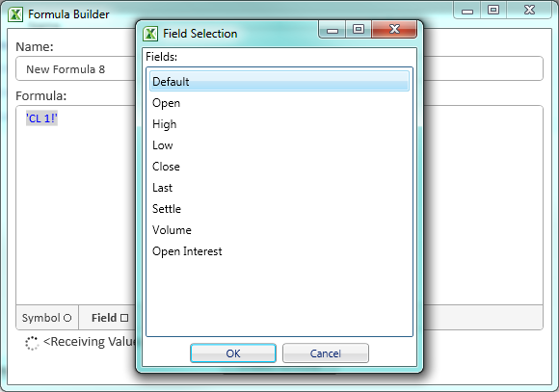Cancel the field selection
Image resolution: width=559 pixels, height=392 pixels.
[x=326, y=353]
